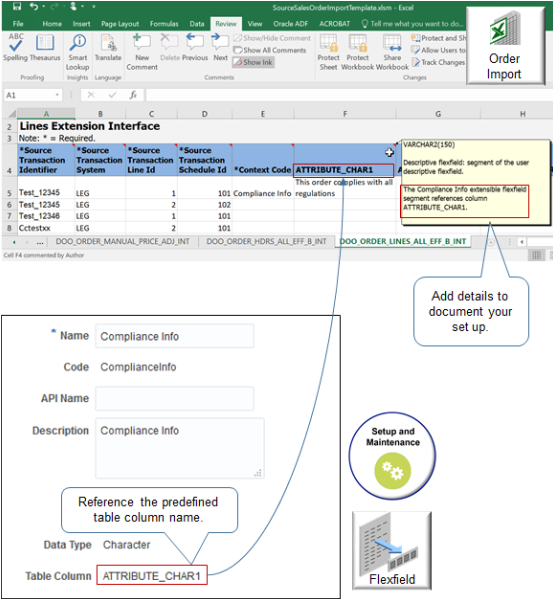Click the Delete comment icon
Viewport: 554px width, 600px height.
[x=169, y=48]
